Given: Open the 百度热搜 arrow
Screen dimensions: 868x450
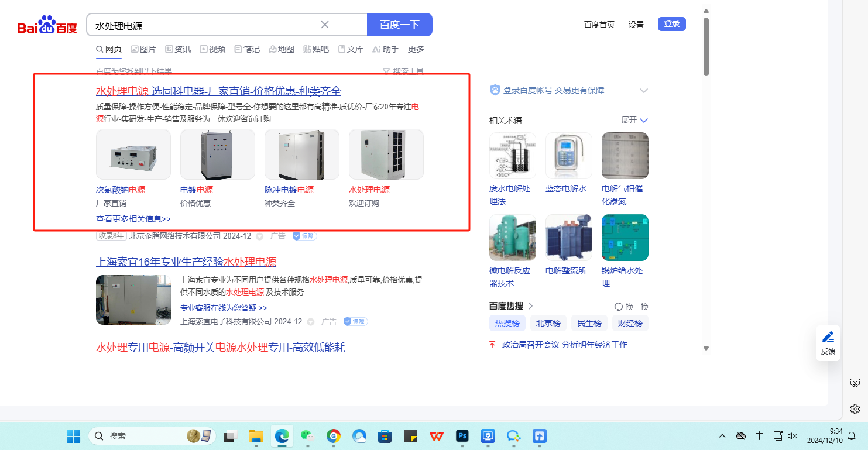Looking at the screenshot, I should click(531, 306).
